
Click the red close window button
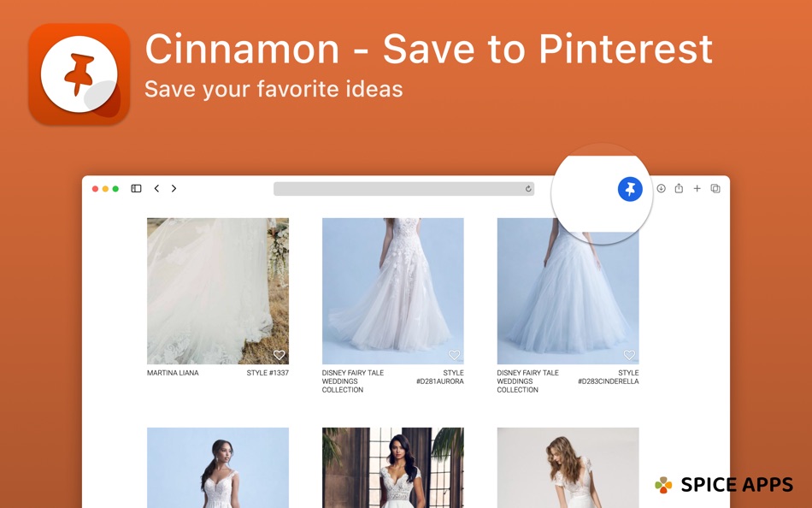[x=95, y=189]
